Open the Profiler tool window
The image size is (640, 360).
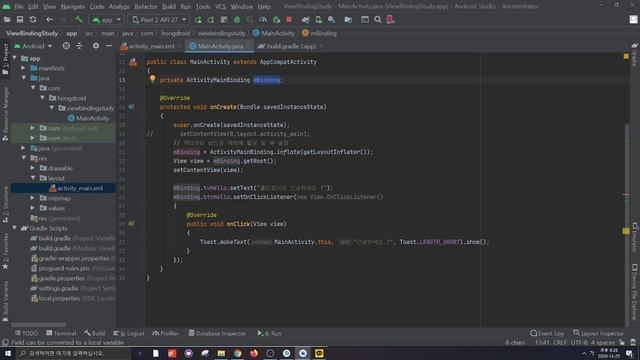pos(166,333)
